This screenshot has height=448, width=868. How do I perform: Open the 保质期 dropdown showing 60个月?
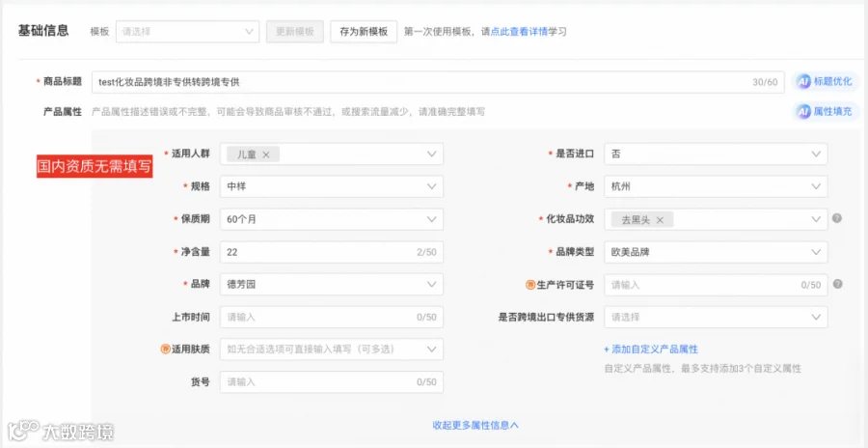click(x=332, y=219)
